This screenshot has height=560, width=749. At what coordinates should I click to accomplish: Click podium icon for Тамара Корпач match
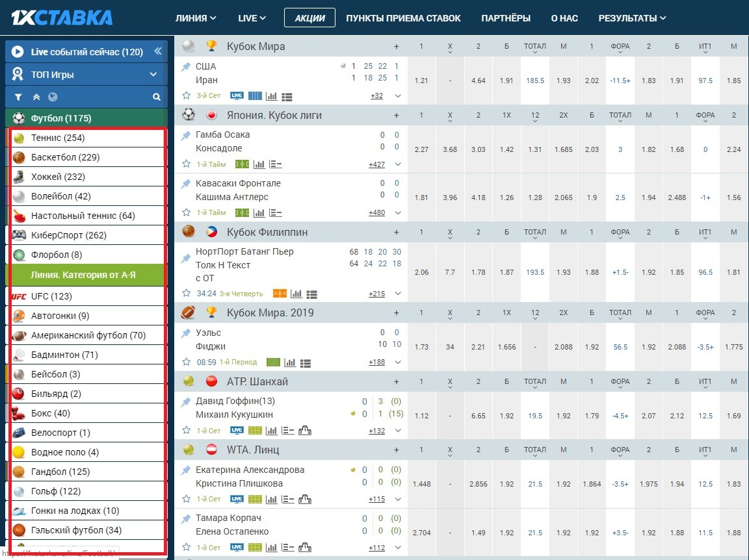305,548
